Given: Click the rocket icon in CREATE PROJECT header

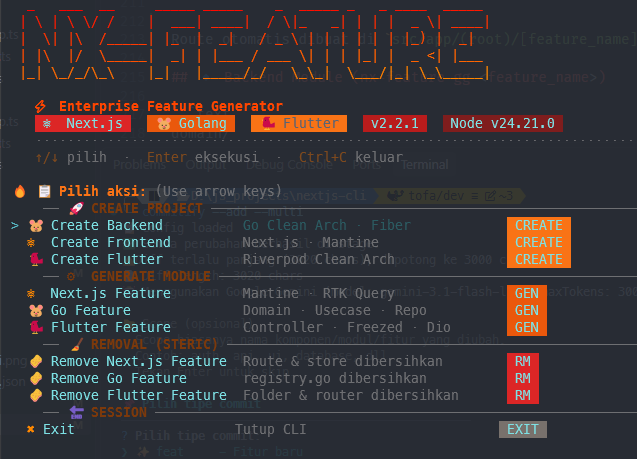Looking at the screenshot, I should tap(76, 208).
